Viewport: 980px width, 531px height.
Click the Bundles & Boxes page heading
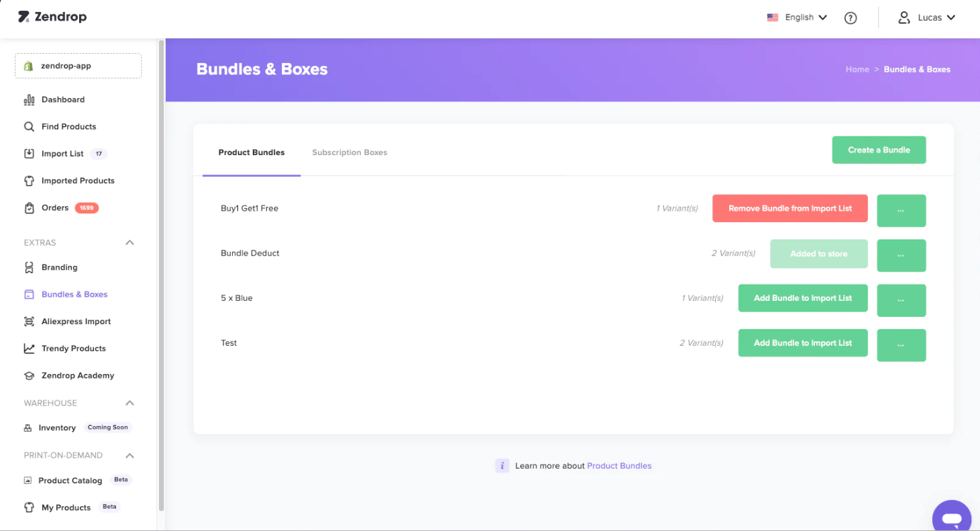[262, 69]
